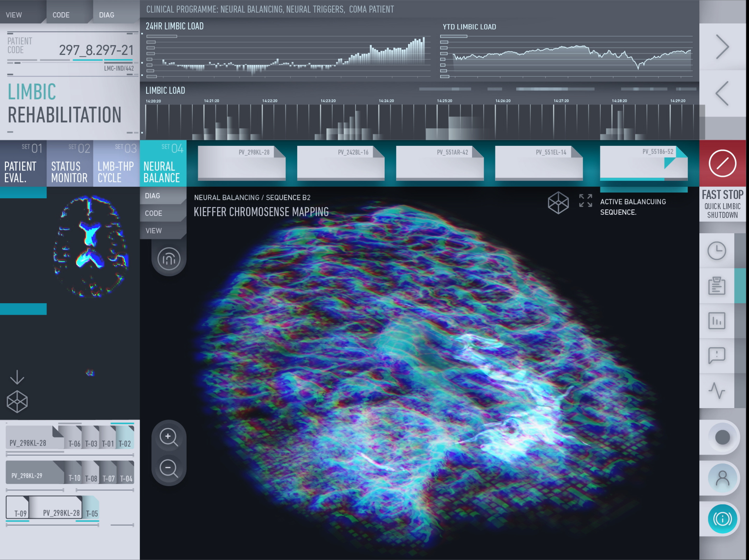Open VIEW submenu in mapping panel
Viewport: 749px width, 560px height.
(163, 230)
